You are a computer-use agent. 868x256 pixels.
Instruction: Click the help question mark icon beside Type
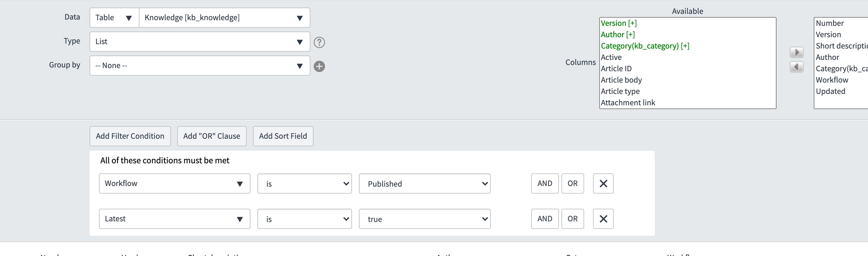click(x=319, y=42)
